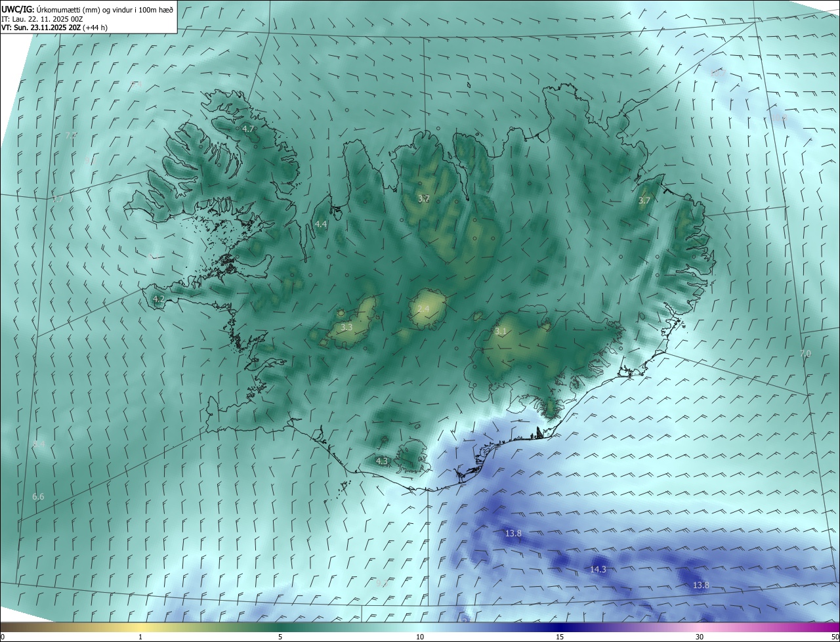Click the 7.0 value label on the map
The height and width of the screenshot is (642, 840).
[805, 353]
